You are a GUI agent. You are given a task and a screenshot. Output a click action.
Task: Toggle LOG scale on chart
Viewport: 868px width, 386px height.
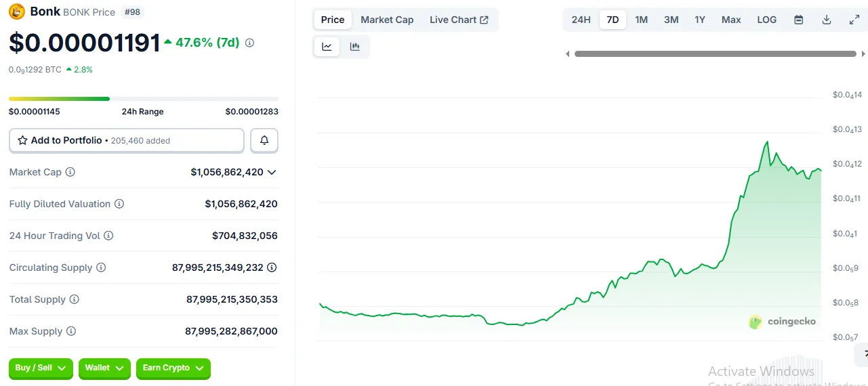coord(767,20)
